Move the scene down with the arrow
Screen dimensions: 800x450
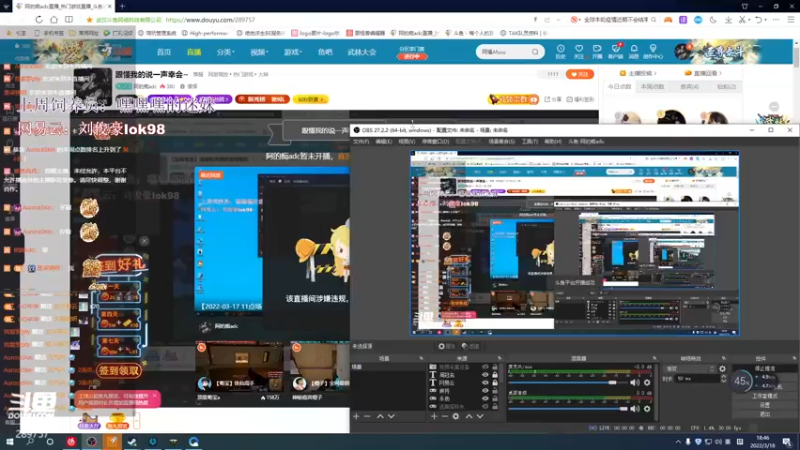pos(391,416)
